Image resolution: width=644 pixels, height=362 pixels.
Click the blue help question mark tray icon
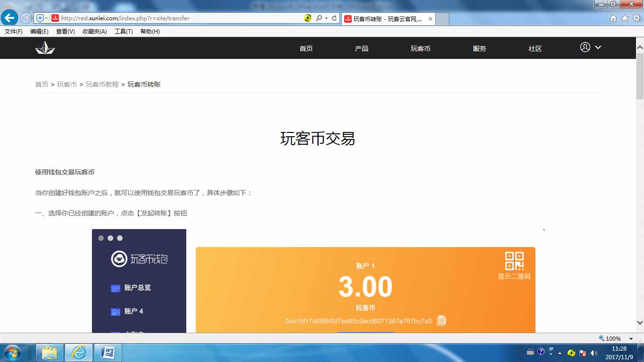(x=541, y=352)
